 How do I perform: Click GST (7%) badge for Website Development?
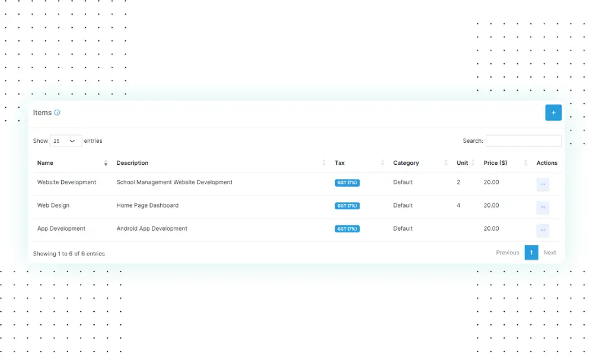347,183
